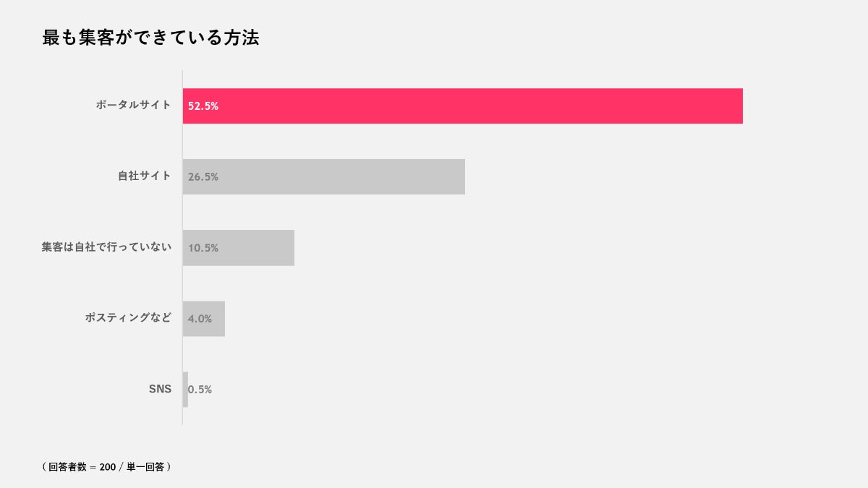
Task: Click the gray 集客は自社で行っていない bar
Action: [253, 247]
